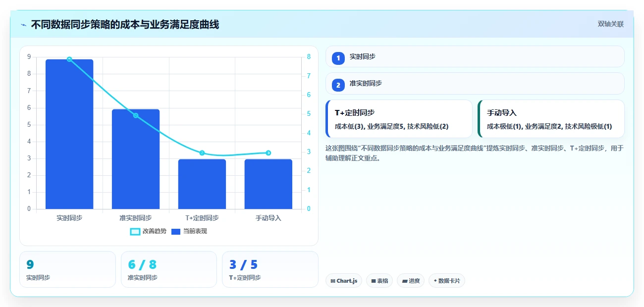Click the chart title 不同数据同步策略的成本与业务满足度曲线
This screenshot has height=307, width=644.
pyautogui.click(x=125, y=25)
